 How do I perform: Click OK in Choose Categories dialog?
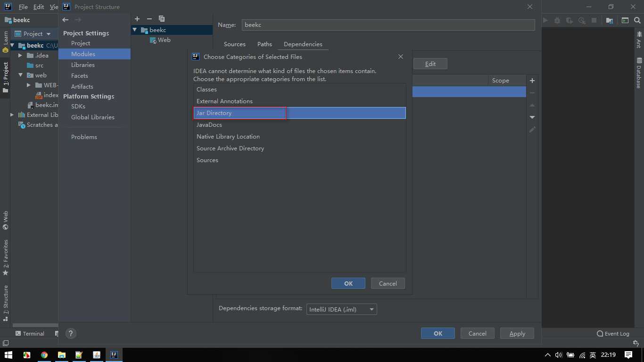[348, 283]
